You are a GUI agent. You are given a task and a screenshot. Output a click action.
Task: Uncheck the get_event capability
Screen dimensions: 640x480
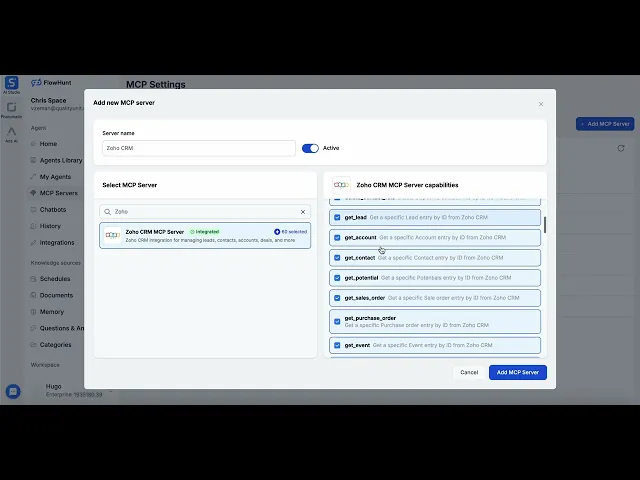coord(337,345)
